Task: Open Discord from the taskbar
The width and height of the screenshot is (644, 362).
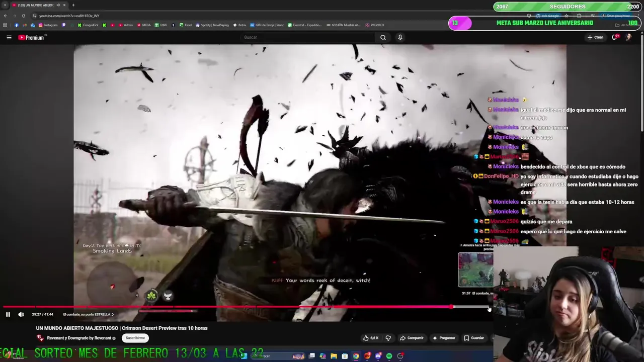Action: point(378,356)
